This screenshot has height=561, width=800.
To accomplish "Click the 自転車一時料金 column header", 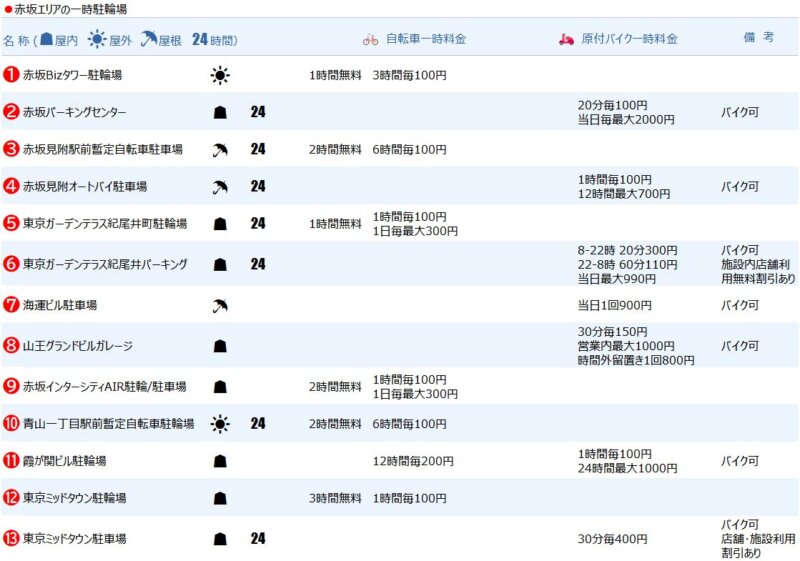I will pyautogui.click(x=426, y=39).
